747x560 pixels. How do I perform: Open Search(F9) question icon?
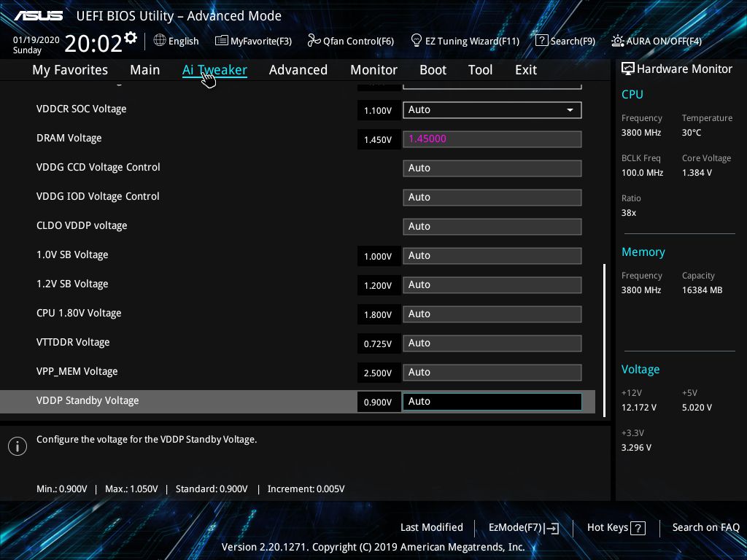coord(542,41)
